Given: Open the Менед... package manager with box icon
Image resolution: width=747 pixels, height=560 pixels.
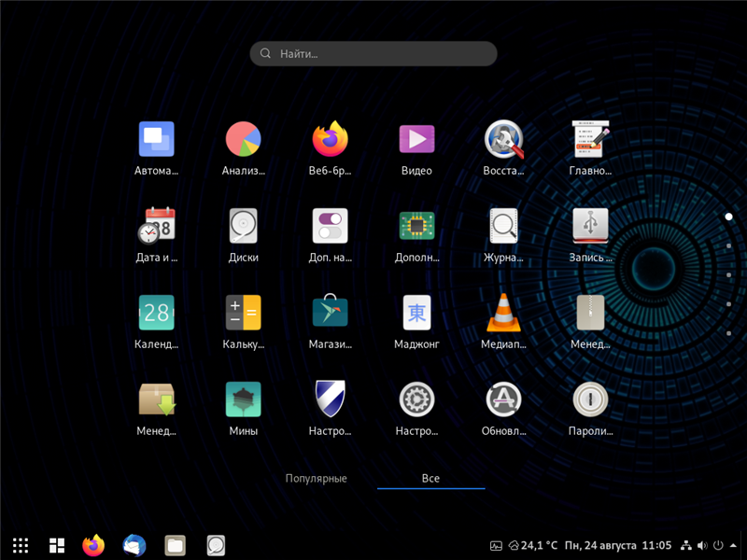Looking at the screenshot, I should (156, 408).
